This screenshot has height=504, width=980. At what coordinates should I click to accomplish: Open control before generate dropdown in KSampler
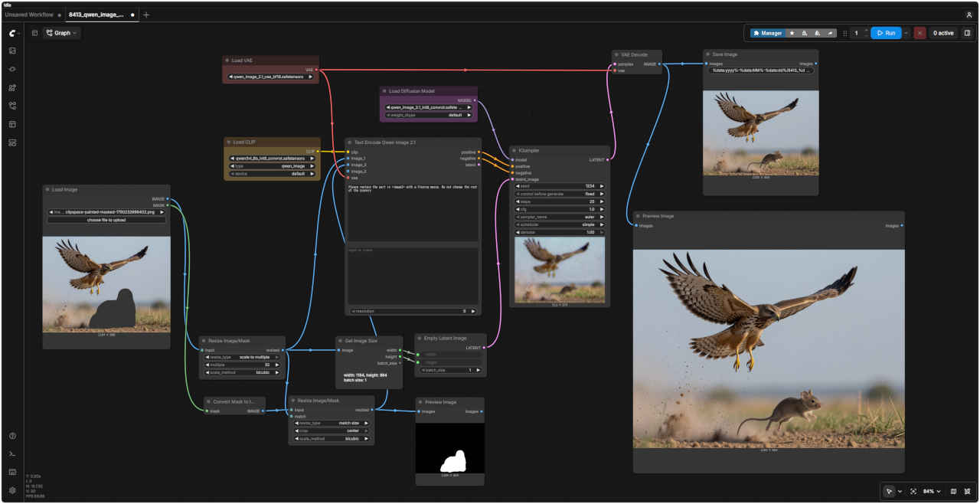pyautogui.click(x=560, y=194)
